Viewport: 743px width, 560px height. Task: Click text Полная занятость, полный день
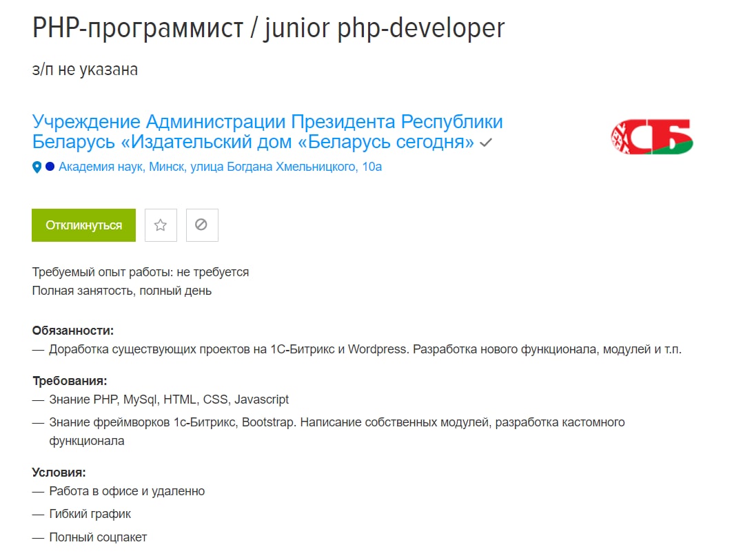pos(122,291)
